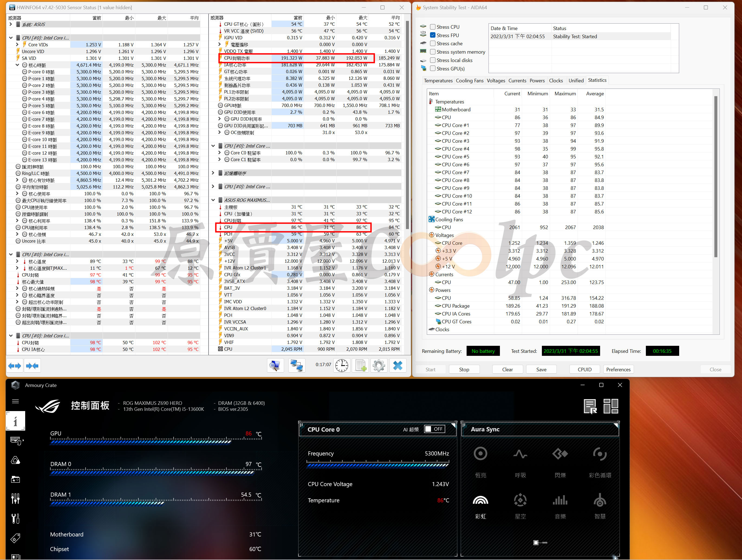The image size is (742, 560).
Task: Switch to Cooling Fans tab
Action: click(x=470, y=80)
